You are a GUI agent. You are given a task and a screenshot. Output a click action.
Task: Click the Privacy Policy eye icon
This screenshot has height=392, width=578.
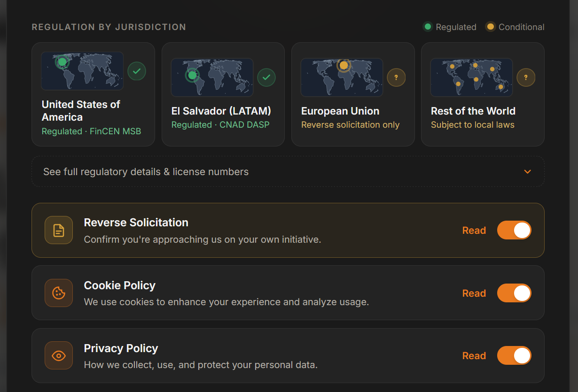[59, 355]
